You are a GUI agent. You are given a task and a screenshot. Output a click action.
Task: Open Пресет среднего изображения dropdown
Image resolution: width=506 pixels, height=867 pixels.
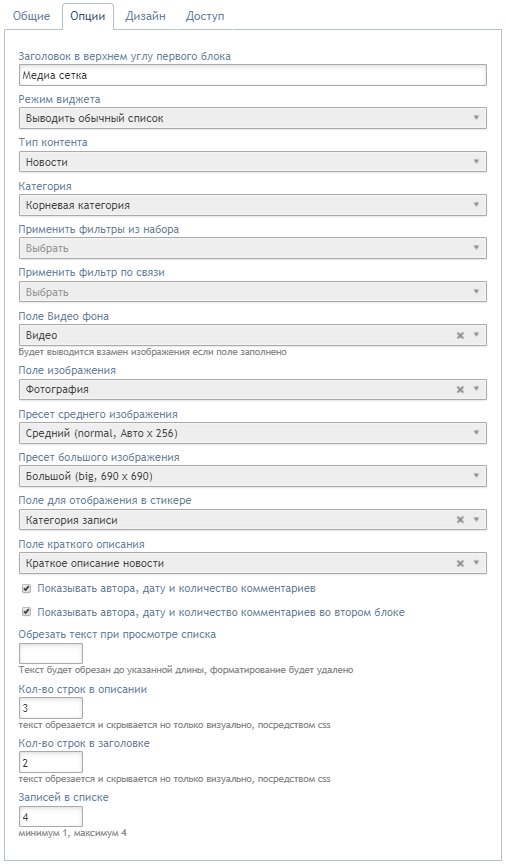pos(253,434)
